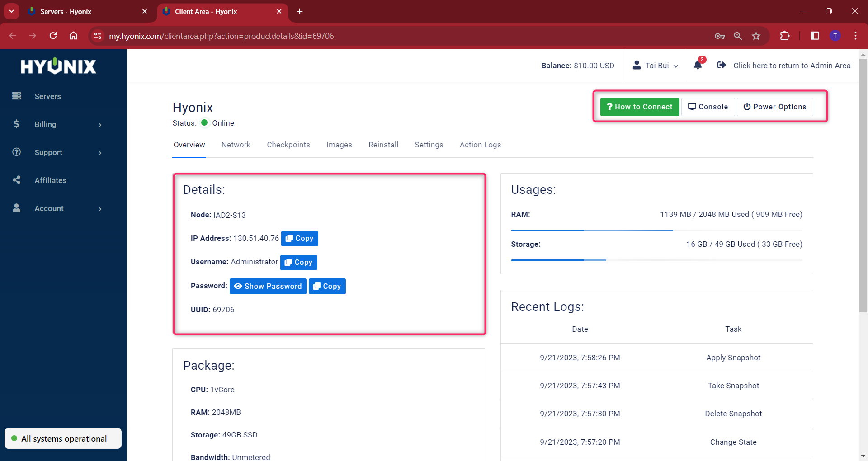Click the logout icon near Admin Area link
Image resolution: width=868 pixels, height=461 pixels.
click(x=722, y=65)
